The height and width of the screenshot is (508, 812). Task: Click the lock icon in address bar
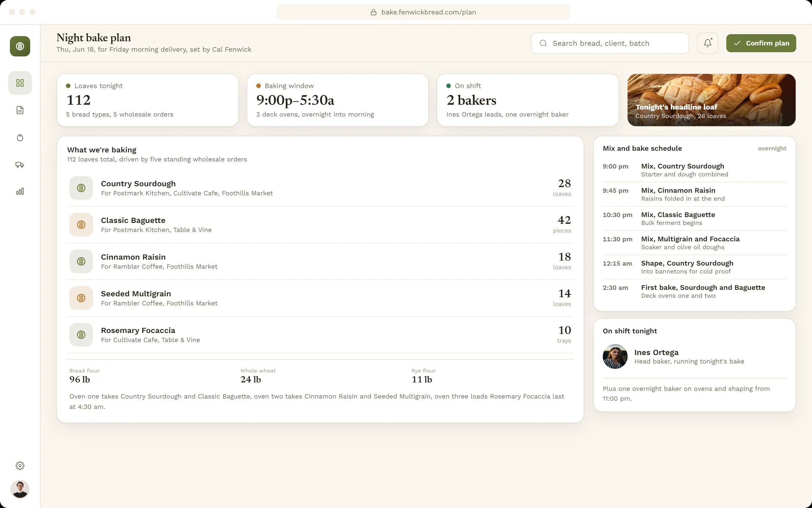click(x=374, y=12)
